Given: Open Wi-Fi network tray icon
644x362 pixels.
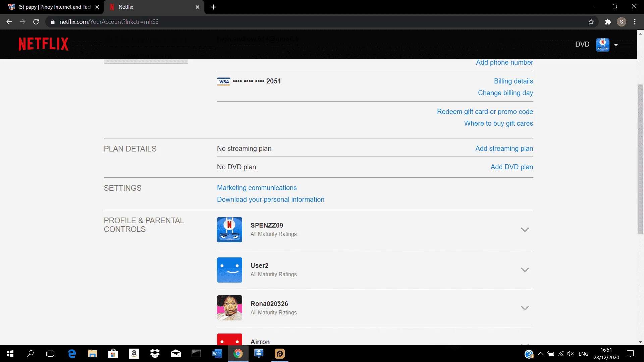Looking at the screenshot, I should point(561,354).
